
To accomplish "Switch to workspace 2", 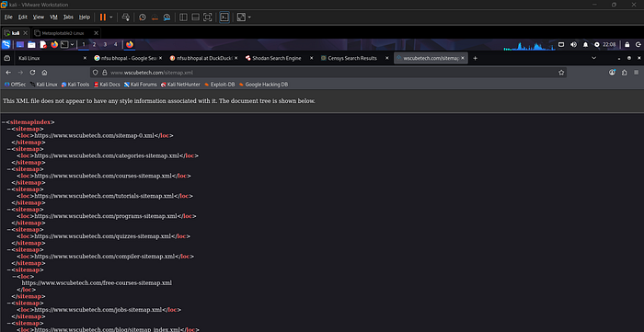I will point(94,44).
